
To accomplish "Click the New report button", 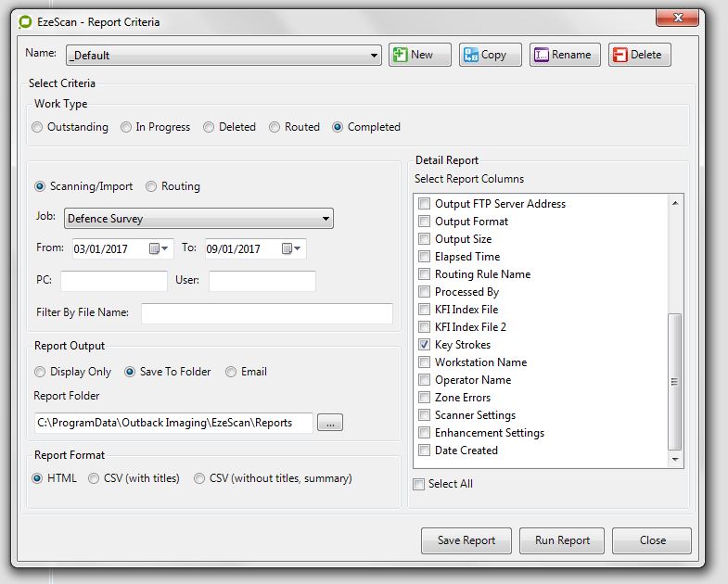I will [x=420, y=55].
